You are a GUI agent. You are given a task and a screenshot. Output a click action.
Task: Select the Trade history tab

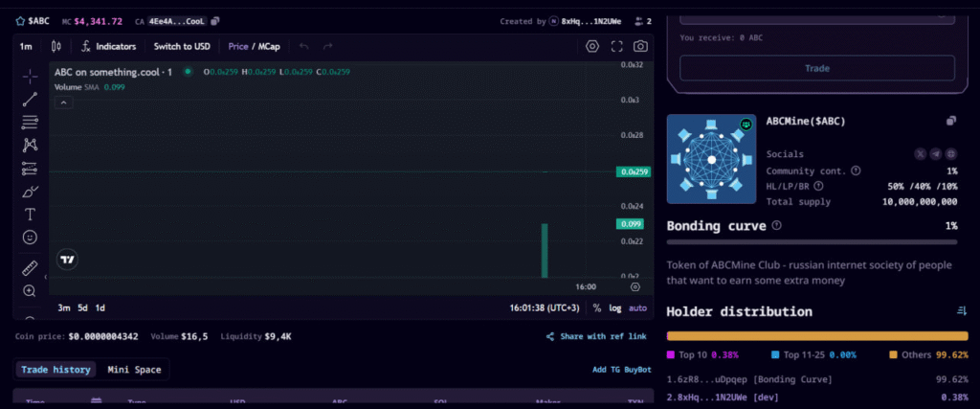[x=56, y=370]
